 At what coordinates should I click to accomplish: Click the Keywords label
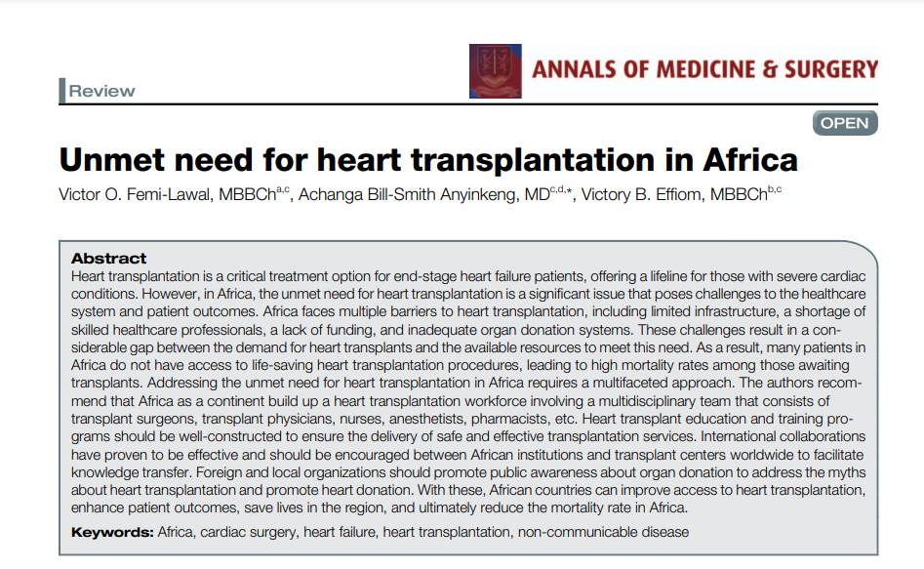pyautogui.click(x=112, y=532)
